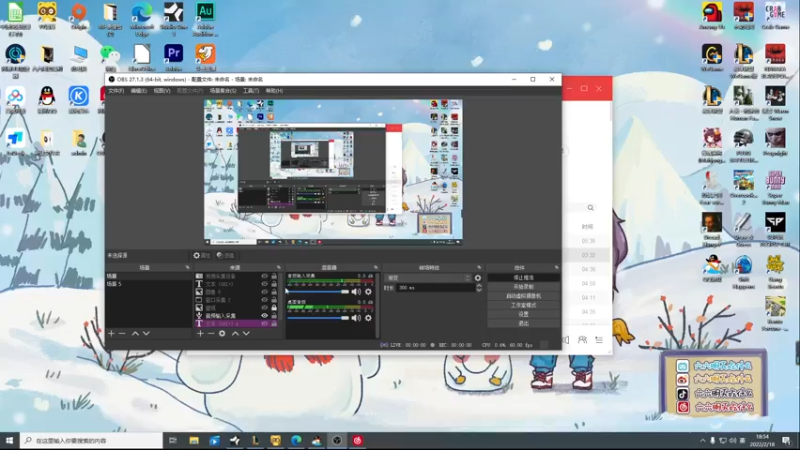Open Super Bunny Man desktop shortcut
This screenshot has height=450, width=800.
point(775,188)
